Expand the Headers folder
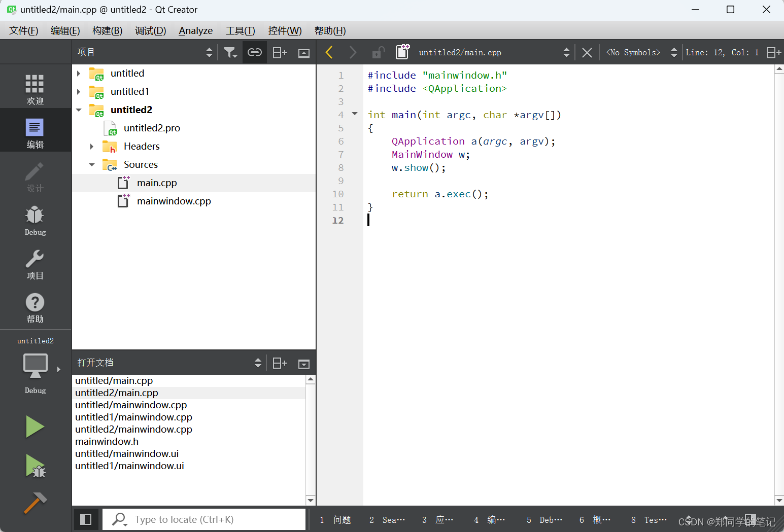 (92, 147)
